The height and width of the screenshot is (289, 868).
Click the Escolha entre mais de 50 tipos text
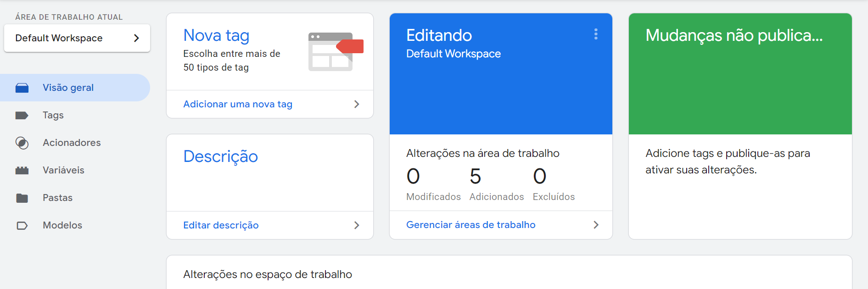[232, 61]
